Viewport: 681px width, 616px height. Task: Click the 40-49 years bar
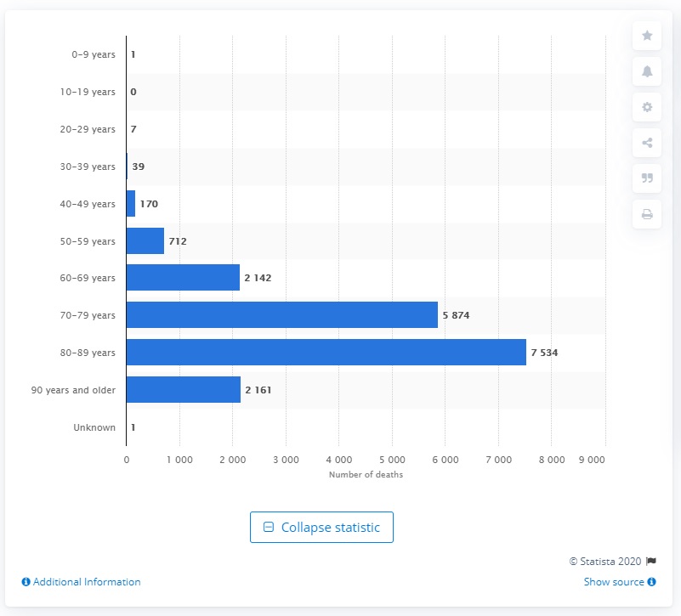131,204
